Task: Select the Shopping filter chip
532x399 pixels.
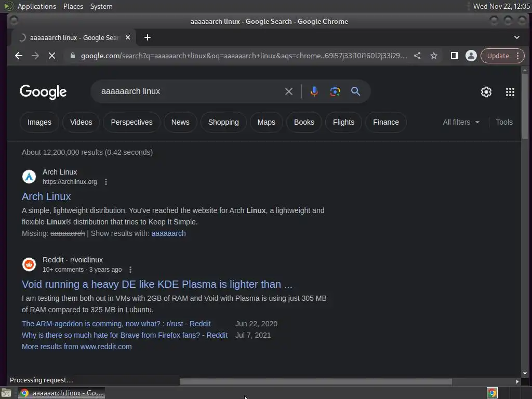Action: pyautogui.click(x=223, y=122)
